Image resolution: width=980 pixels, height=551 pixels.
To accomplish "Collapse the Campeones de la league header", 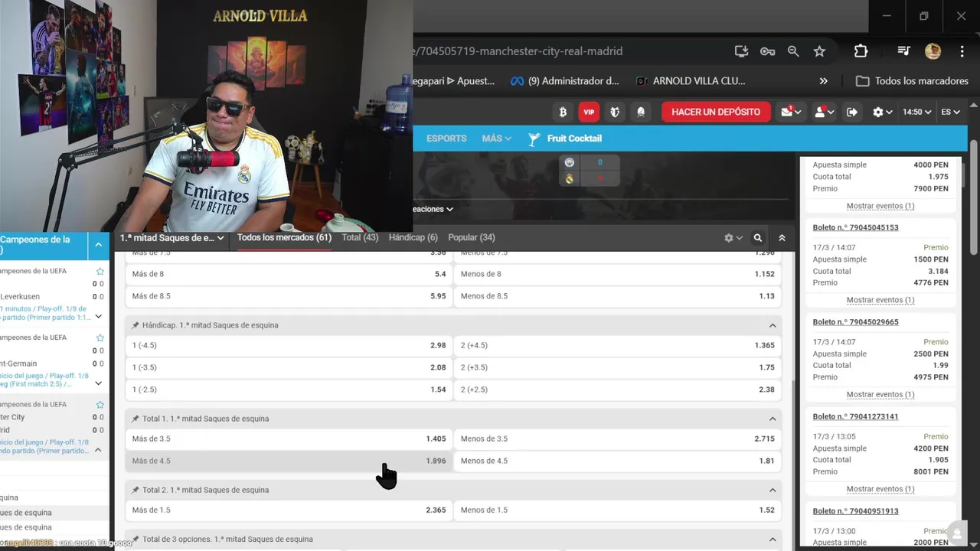I will pos(99,246).
